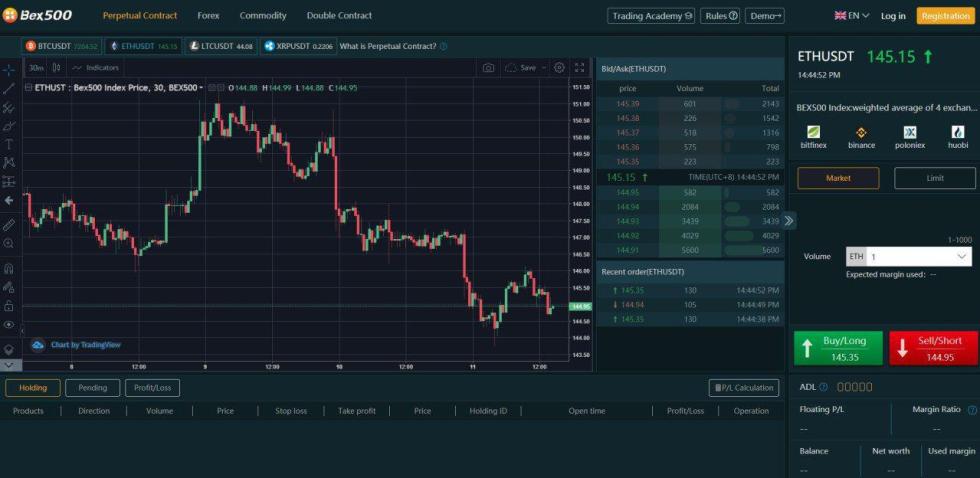The image size is (980, 478).
Task: Enter fullscreen chart mode
Action: pos(579,68)
